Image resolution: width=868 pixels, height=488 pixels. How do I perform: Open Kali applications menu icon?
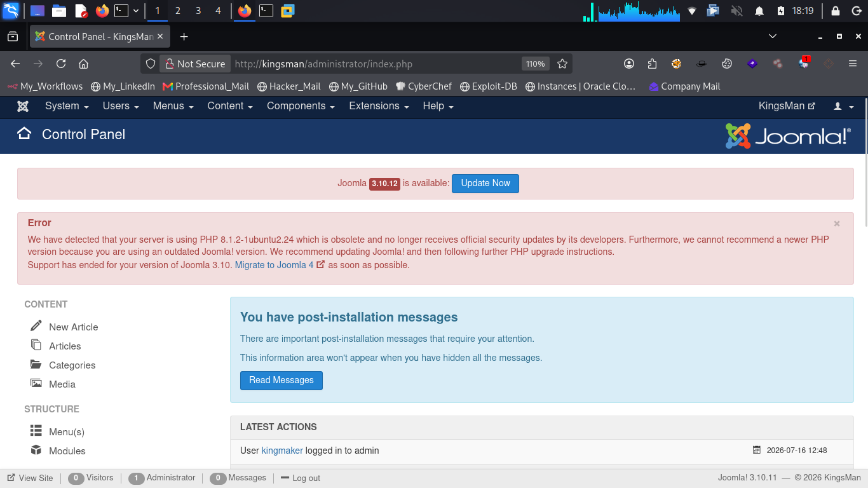[x=11, y=11]
